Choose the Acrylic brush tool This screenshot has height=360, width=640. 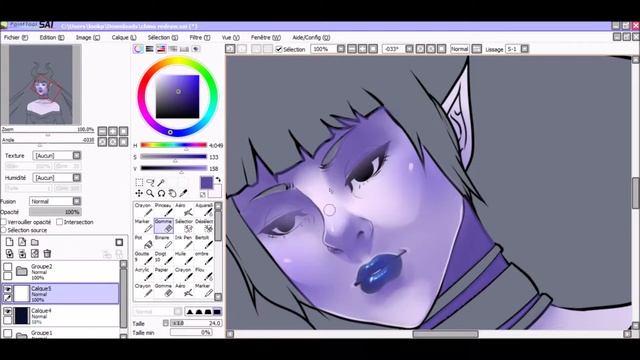144,274
